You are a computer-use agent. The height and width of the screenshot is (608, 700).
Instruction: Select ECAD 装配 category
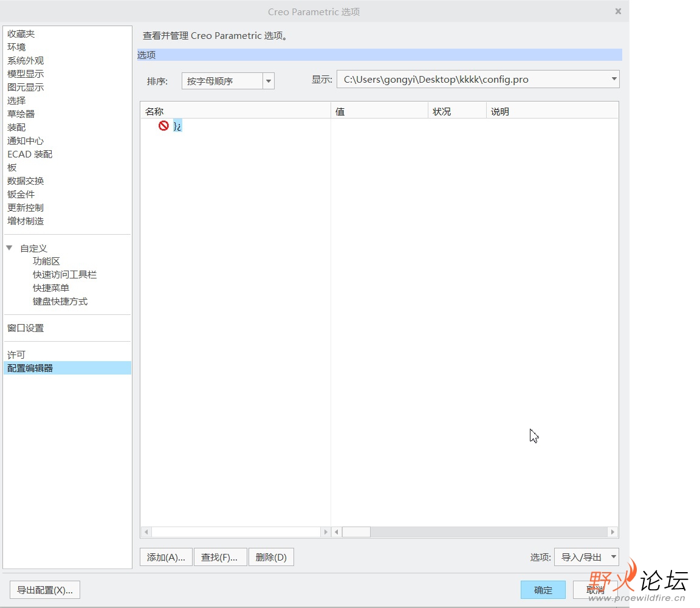pos(30,154)
